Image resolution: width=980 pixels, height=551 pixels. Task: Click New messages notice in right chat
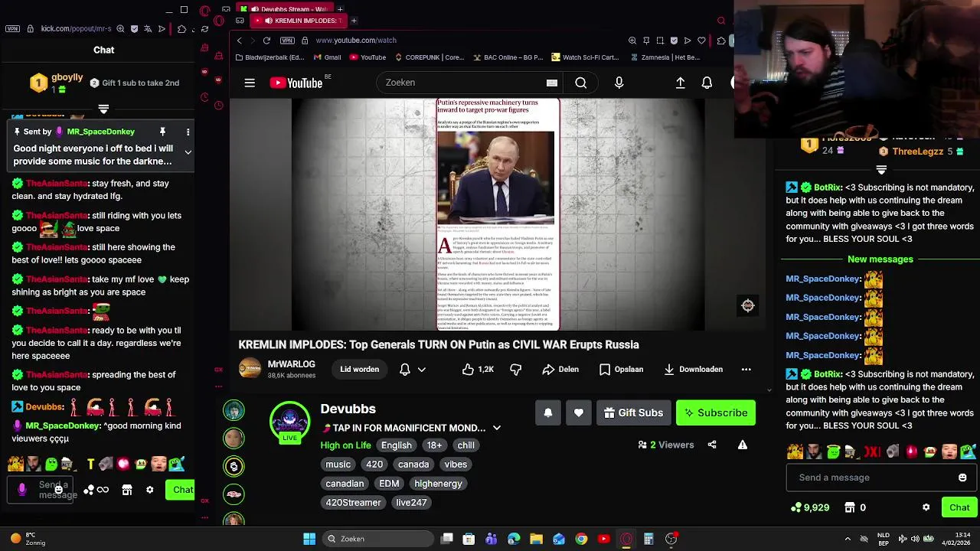point(880,259)
